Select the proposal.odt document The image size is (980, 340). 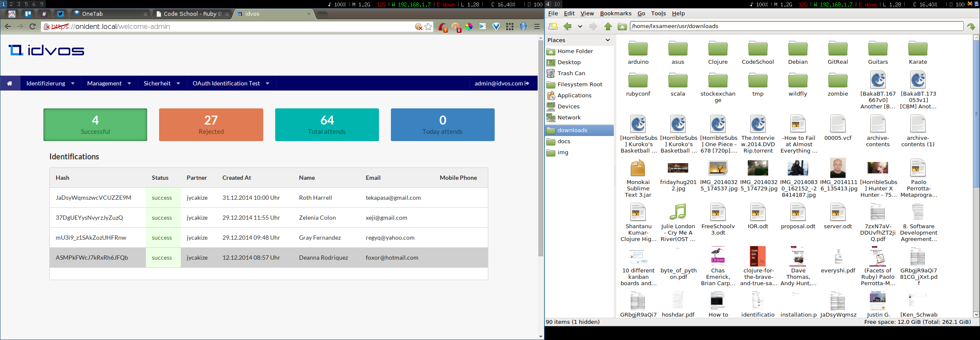(798, 216)
